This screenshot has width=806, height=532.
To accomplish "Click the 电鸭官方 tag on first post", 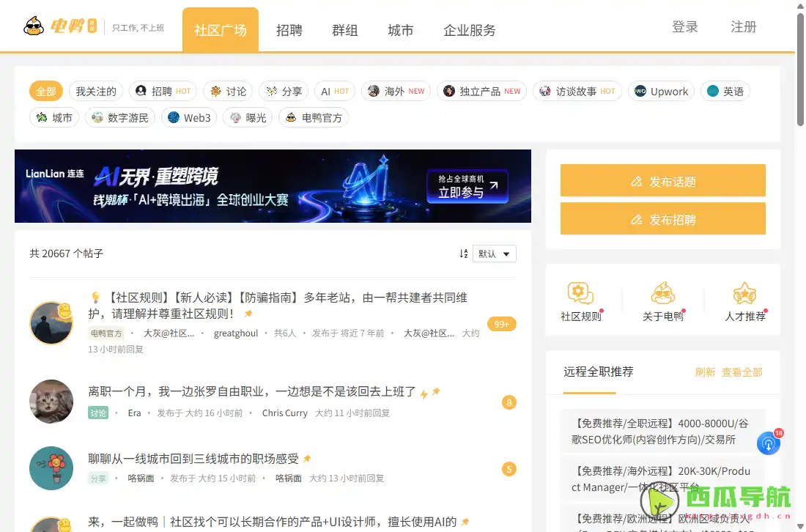I will (106, 333).
